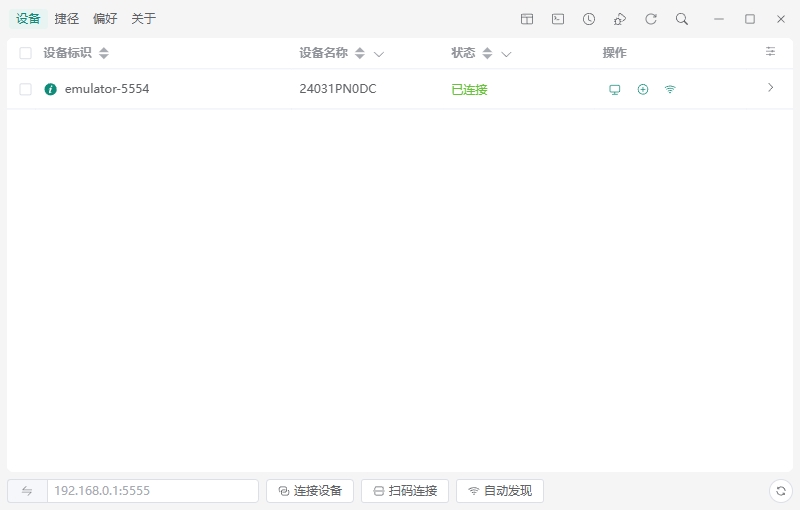Minimize the window
This screenshot has width=800, height=510.
719,19
